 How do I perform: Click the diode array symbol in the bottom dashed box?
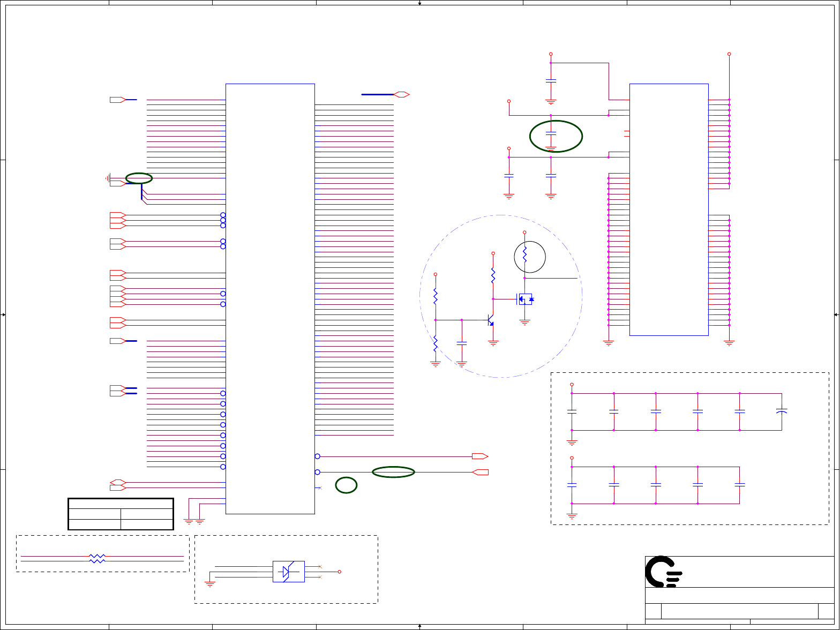coord(289,572)
